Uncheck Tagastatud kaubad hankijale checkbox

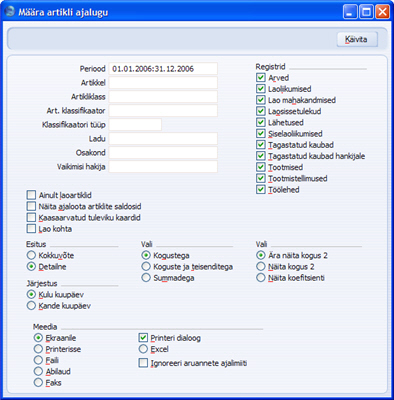point(261,156)
